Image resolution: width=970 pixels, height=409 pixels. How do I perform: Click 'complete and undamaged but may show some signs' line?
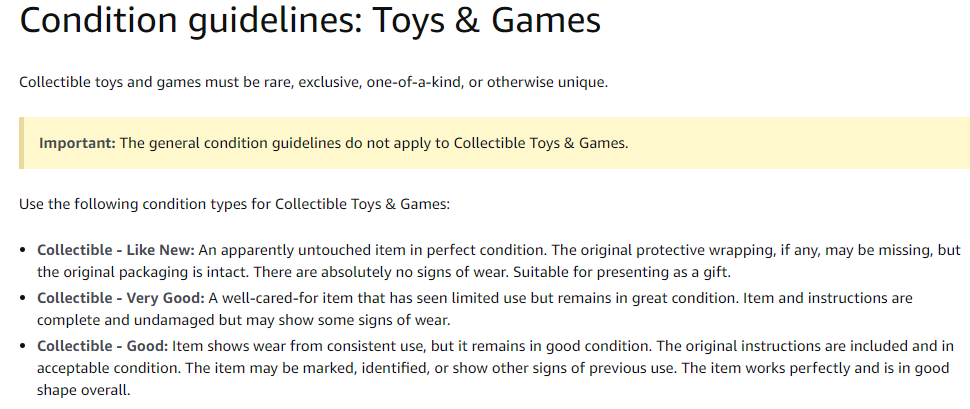pos(244,321)
